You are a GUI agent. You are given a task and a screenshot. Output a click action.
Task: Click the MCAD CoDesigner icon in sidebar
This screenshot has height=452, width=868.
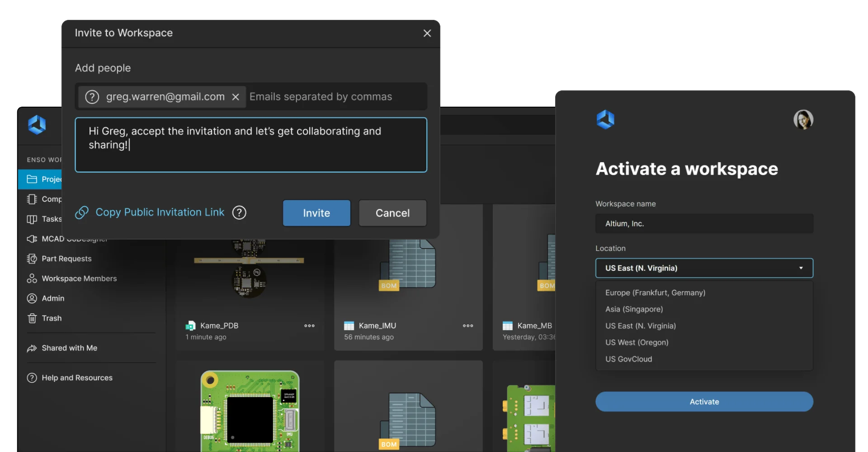[32, 239]
